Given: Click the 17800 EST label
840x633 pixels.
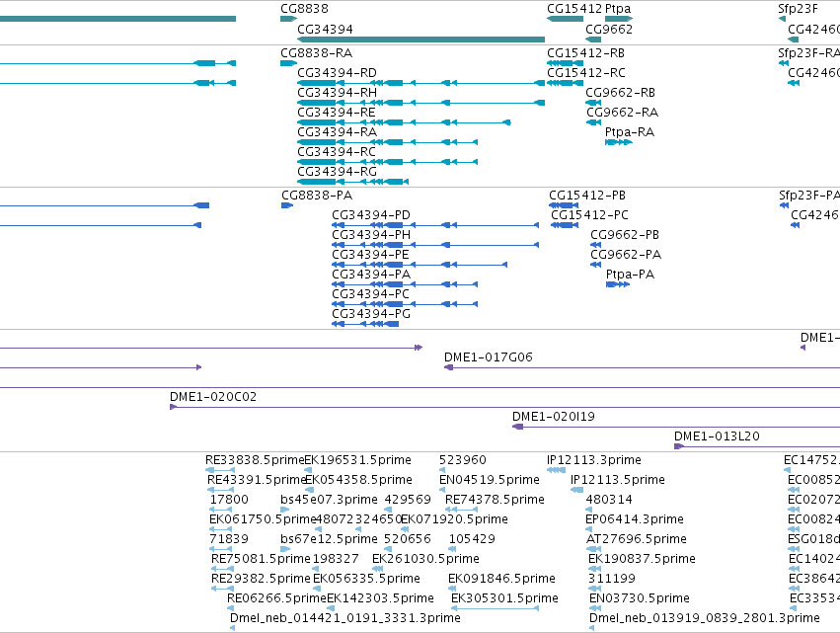Looking at the screenshot, I should pyautogui.click(x=229, y=500).
